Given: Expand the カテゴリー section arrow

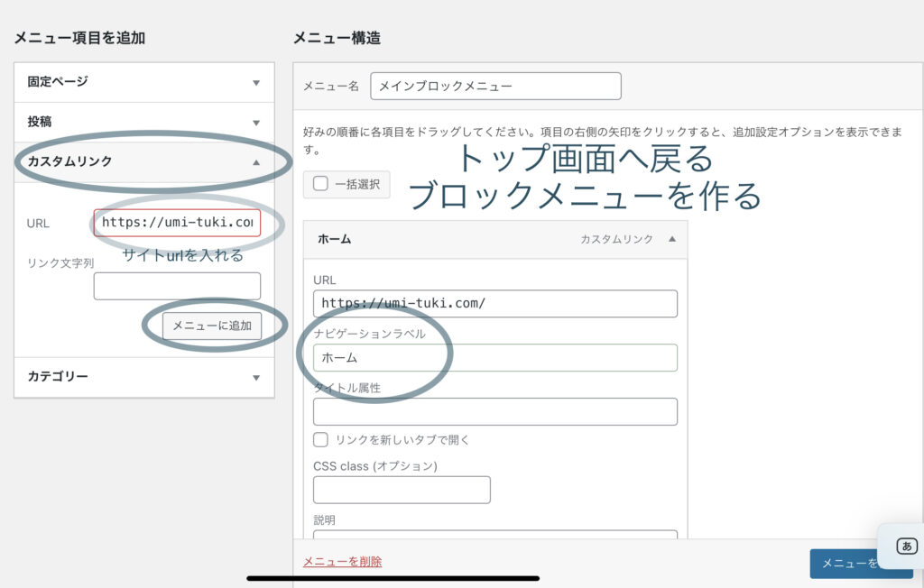Looking at the screenshot, I should (256, 378).
